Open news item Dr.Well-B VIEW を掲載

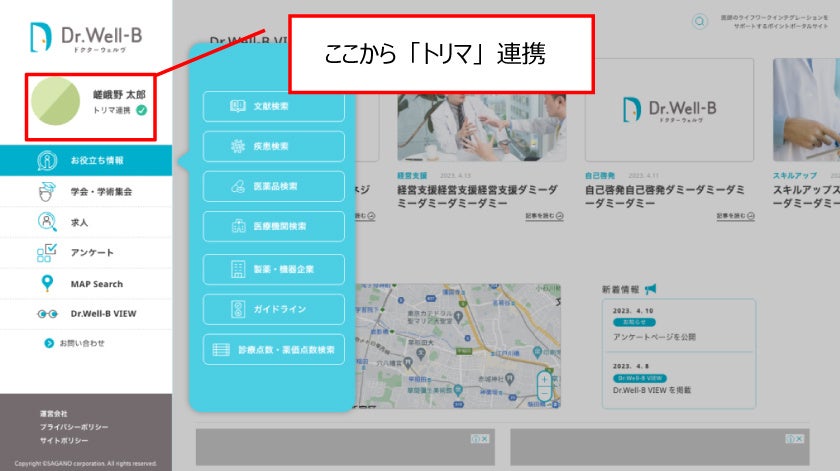pos(652,390)
